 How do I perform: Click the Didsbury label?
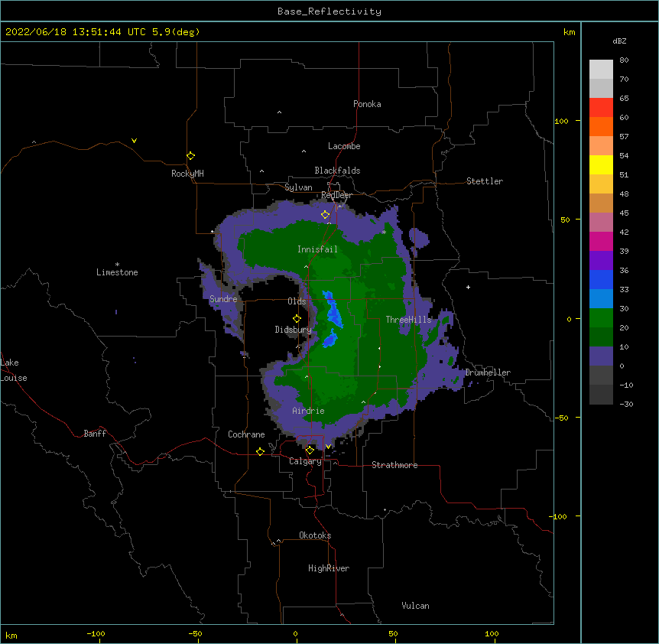[293, 330]
